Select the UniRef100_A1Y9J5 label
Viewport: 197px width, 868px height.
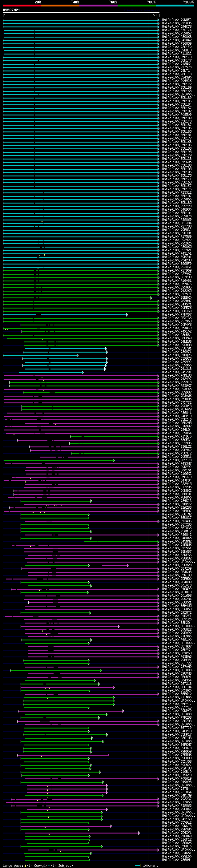coord(177,436)
